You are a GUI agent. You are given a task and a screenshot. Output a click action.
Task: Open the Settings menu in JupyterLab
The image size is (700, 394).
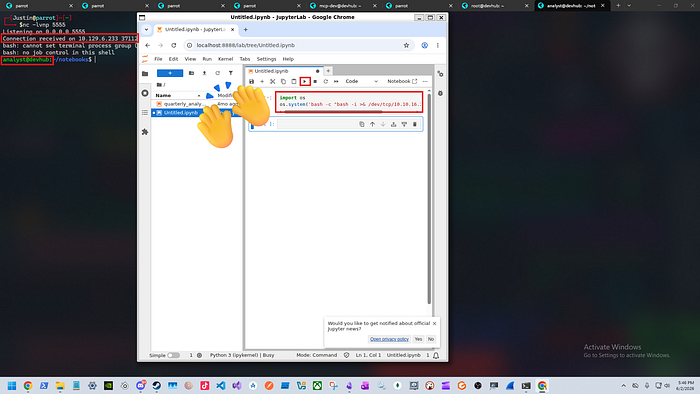pyautogui.click(x=266, y=59)
